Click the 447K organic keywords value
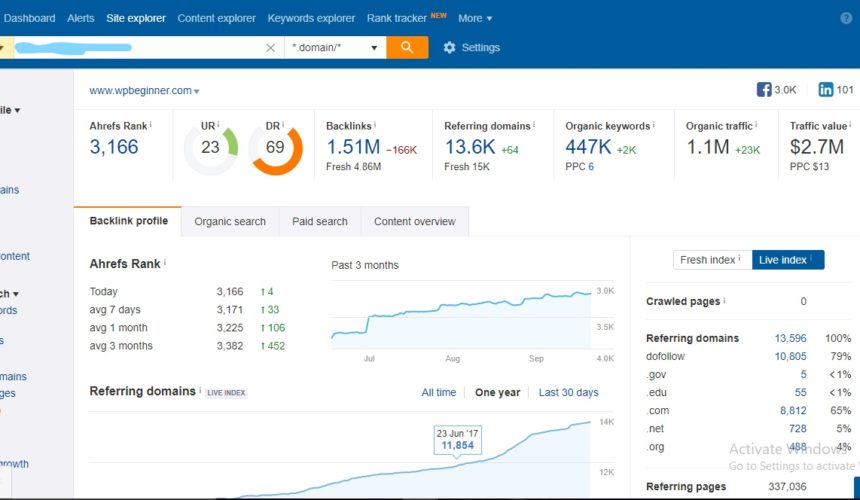Image resolution: width=860 pixels, height=500 pixels. pyautogui.click(x=588, y=147)
